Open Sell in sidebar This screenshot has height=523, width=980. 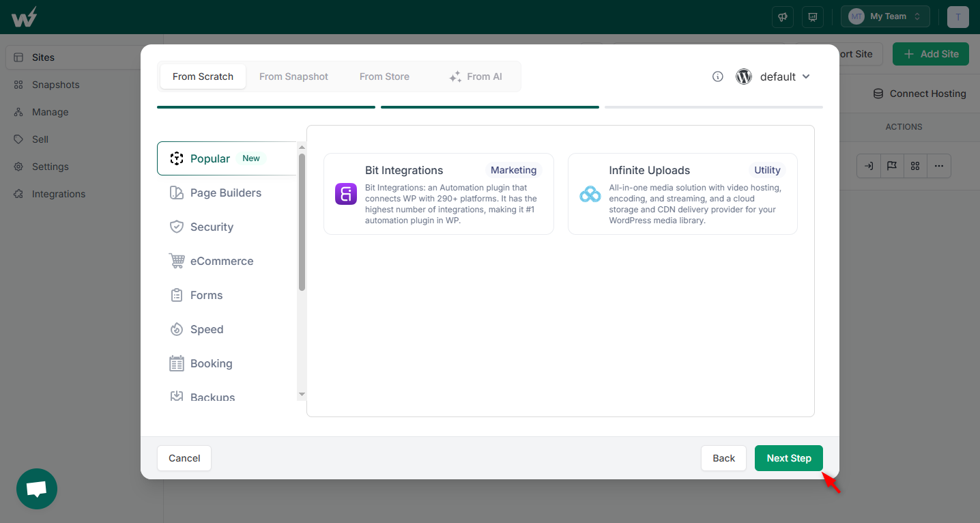click(x=40, y=139)
